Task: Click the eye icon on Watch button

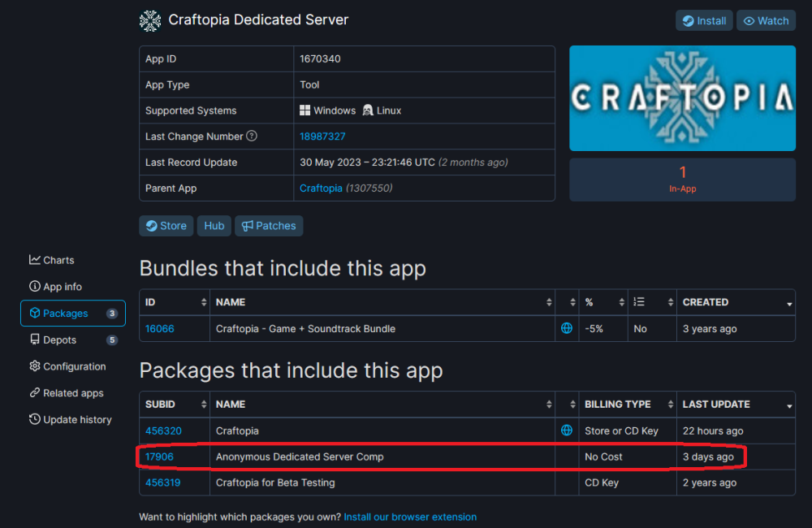Action: click(x=749, y=21)
